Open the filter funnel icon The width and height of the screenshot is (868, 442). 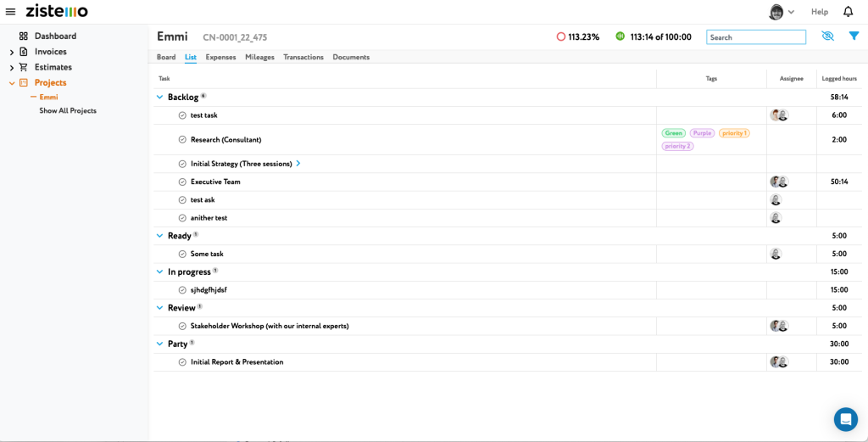[x=854, y=36]
